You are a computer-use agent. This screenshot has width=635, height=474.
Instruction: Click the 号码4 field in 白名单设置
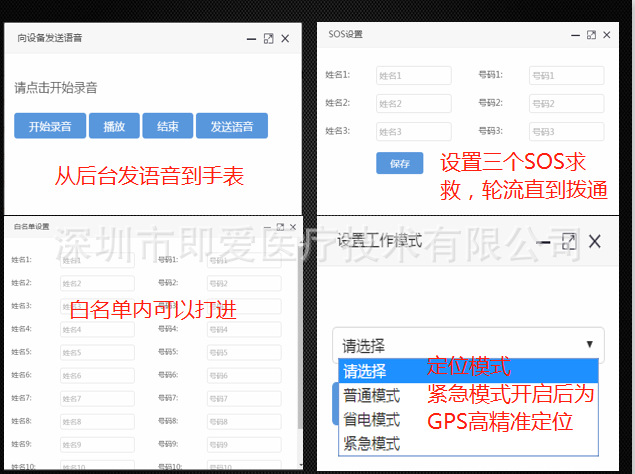pyautogui.click(x=244, y=329)
